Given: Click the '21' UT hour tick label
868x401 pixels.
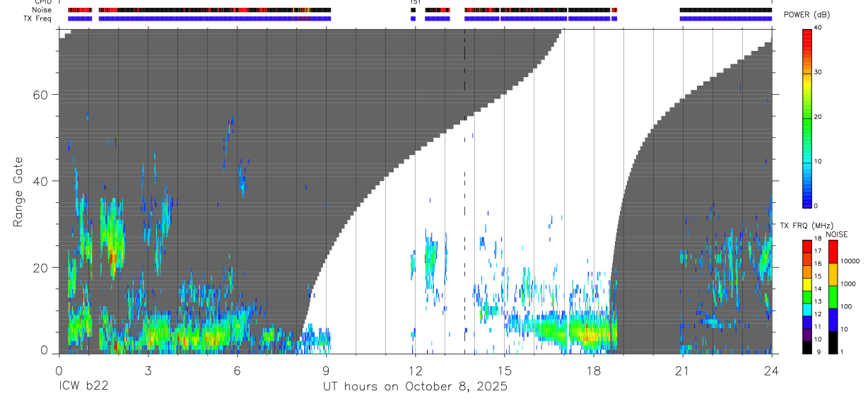Looking at the screenshot, I should click(683, 371).
